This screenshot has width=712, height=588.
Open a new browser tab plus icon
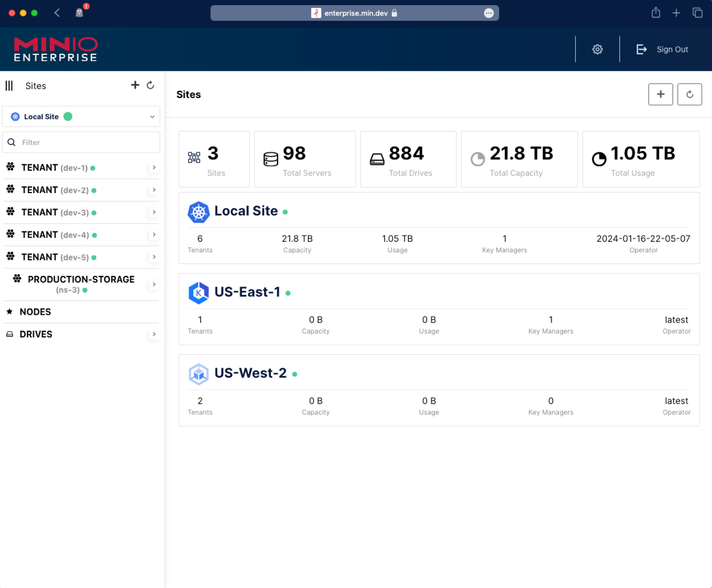[x=676, y=13]
